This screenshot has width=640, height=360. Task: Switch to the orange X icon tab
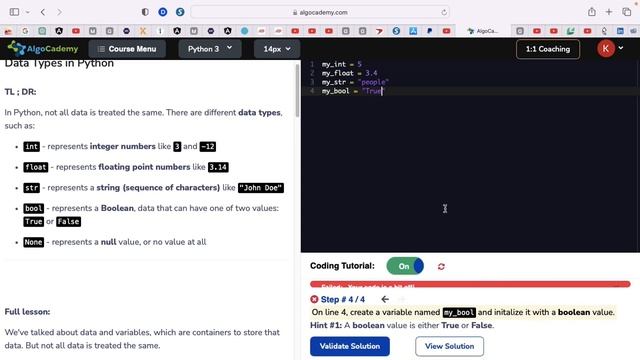[143, 31]
